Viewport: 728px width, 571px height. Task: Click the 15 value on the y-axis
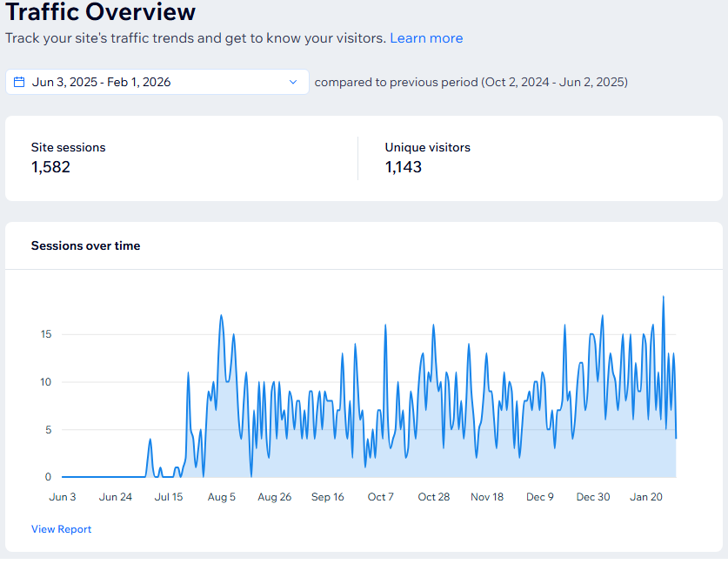45,334
